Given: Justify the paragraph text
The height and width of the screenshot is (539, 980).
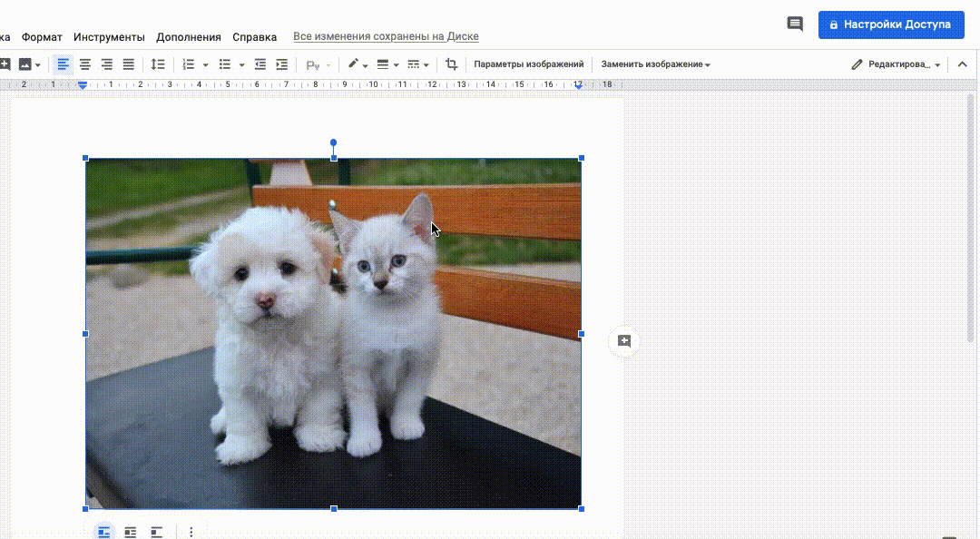Looking at the screenshot, I should (129, 64).
